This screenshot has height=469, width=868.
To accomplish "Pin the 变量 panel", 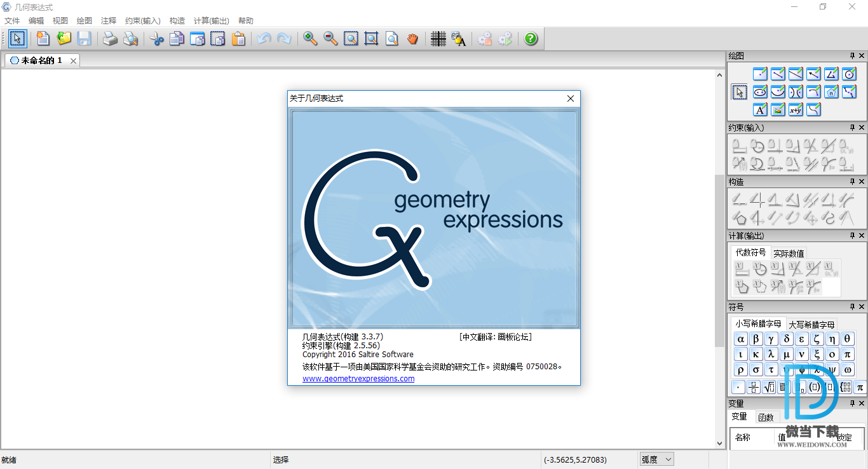I will [x=852, y=404].
